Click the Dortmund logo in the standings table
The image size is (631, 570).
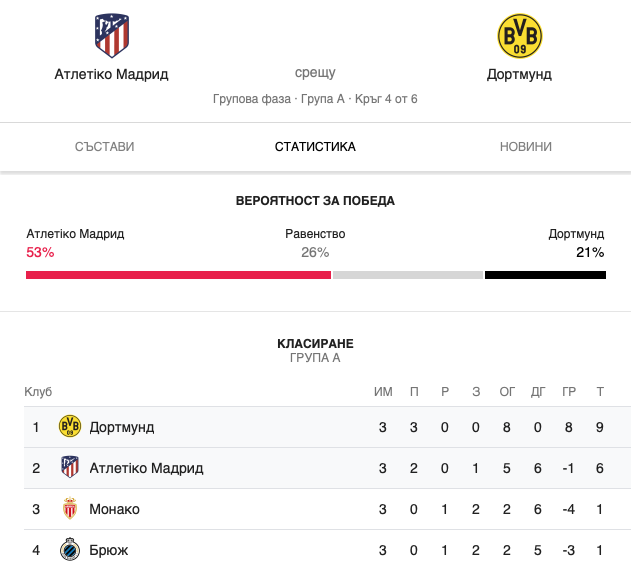(x=70, y=426)
